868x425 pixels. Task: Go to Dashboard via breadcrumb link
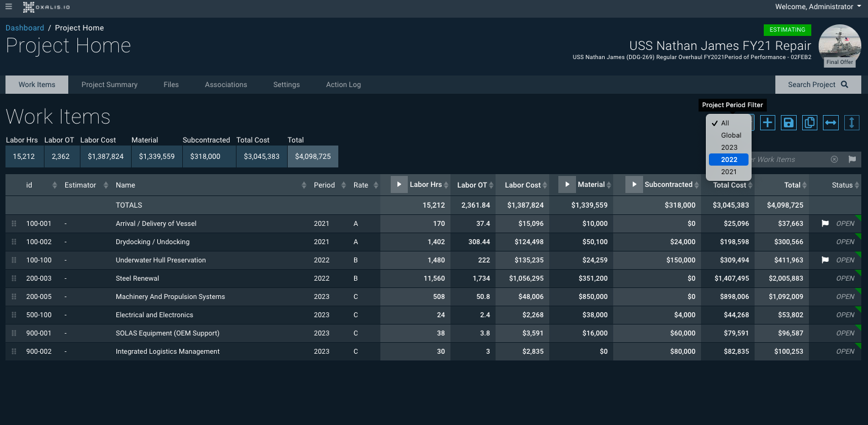(x=25, y=28)
